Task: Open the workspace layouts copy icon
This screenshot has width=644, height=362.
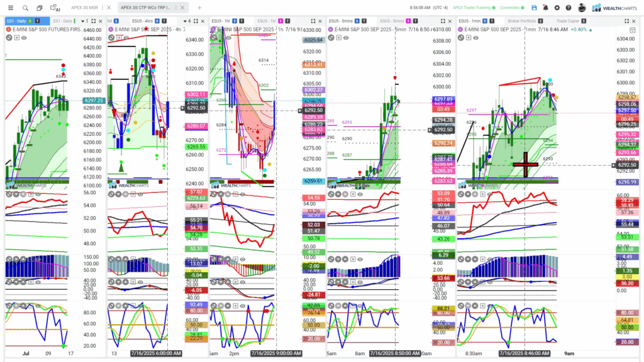Action: [40, 8]
